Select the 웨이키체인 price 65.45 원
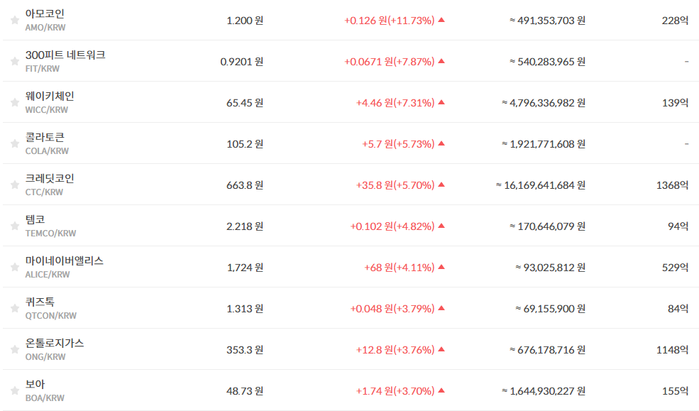The image size is (699, 411). point(245,103)
